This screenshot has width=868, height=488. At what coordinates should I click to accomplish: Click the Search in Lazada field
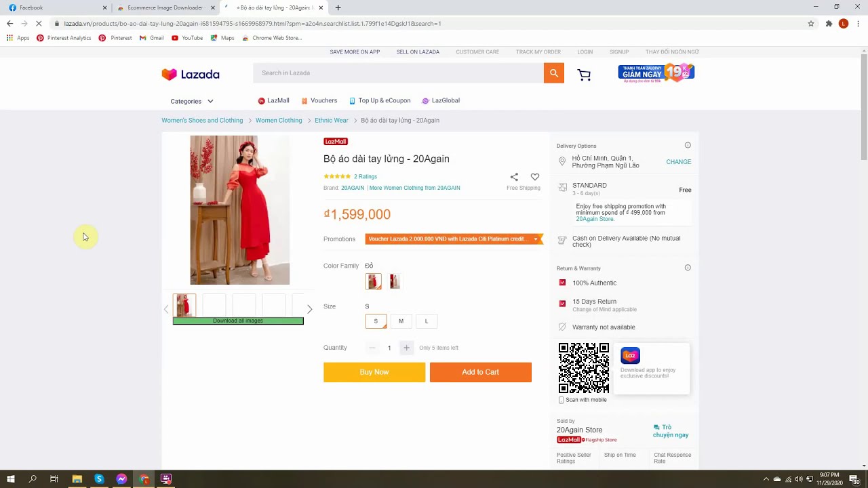(398, 73)
